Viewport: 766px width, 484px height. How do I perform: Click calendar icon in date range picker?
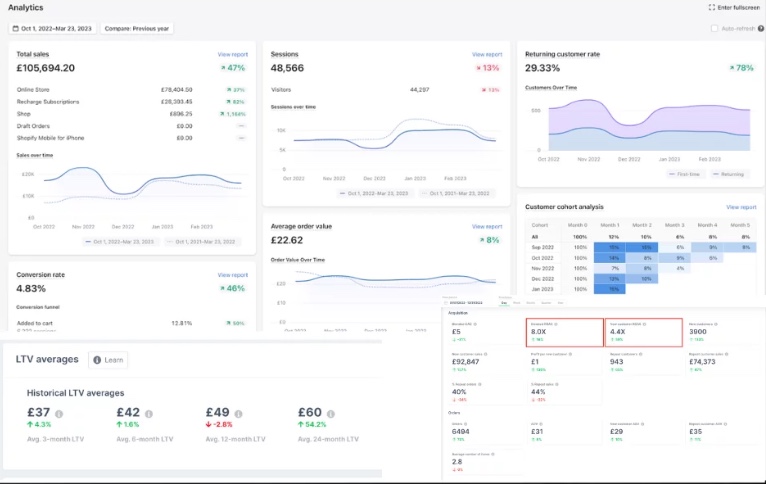(17, 28)
